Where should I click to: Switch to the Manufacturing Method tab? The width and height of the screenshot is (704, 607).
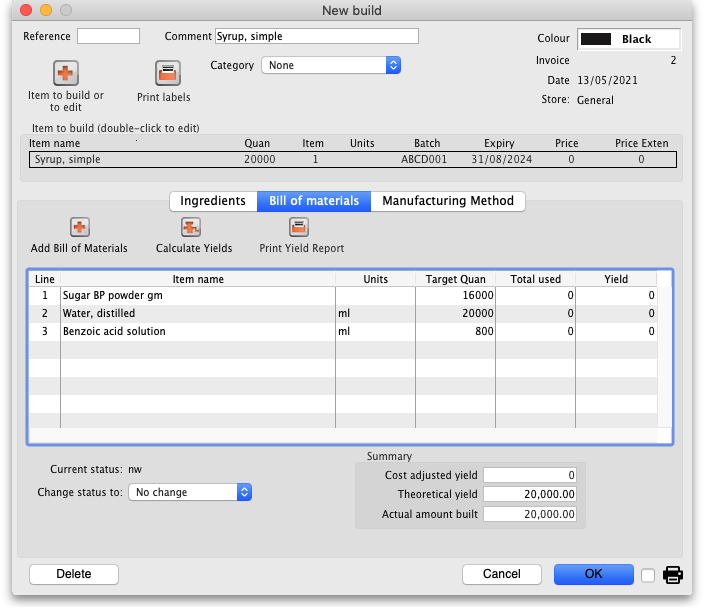pyautogui.click(x=447, y=201)
